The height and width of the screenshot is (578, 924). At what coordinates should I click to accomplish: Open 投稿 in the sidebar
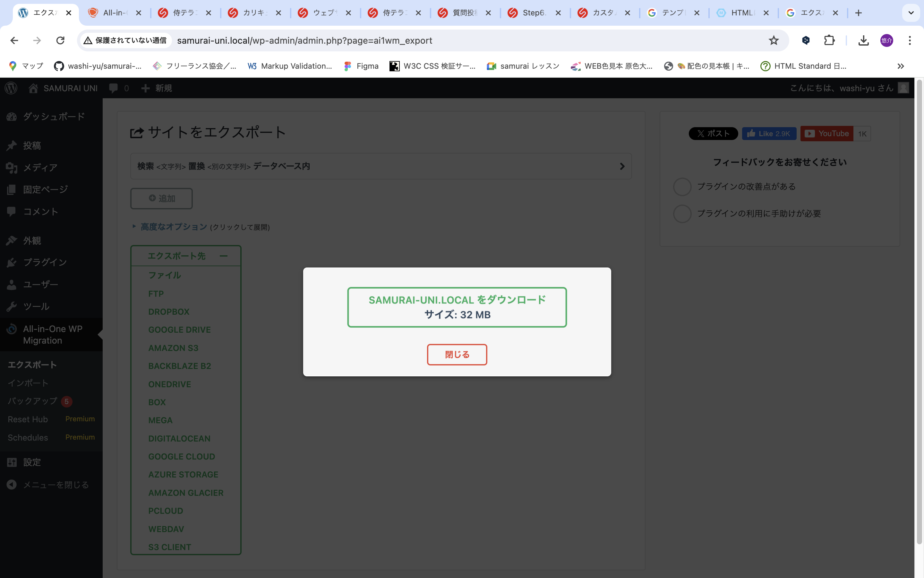coord(51,146)
